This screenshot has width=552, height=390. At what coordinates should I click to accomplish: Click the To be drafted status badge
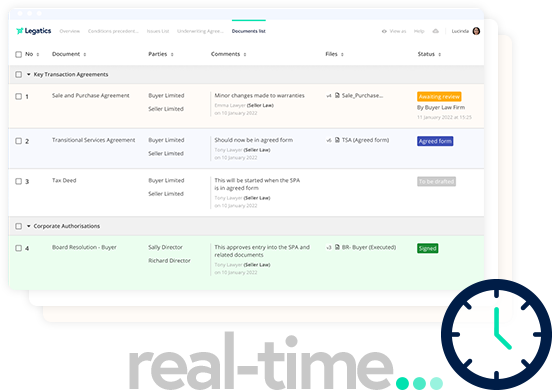coord(436,182)
